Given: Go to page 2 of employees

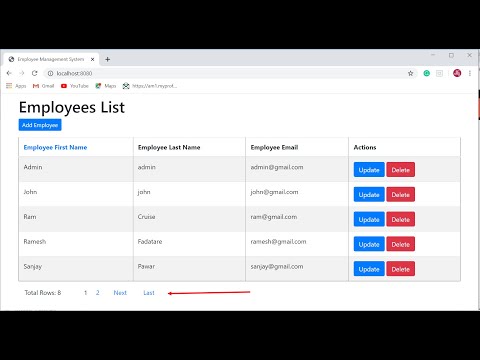Looking at the screenshot, I should point(98,293).
